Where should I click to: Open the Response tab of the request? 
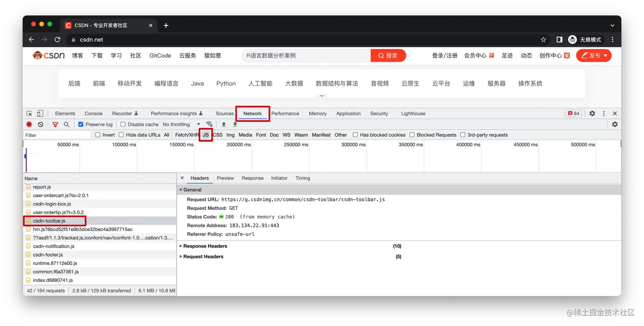[253, 178]
